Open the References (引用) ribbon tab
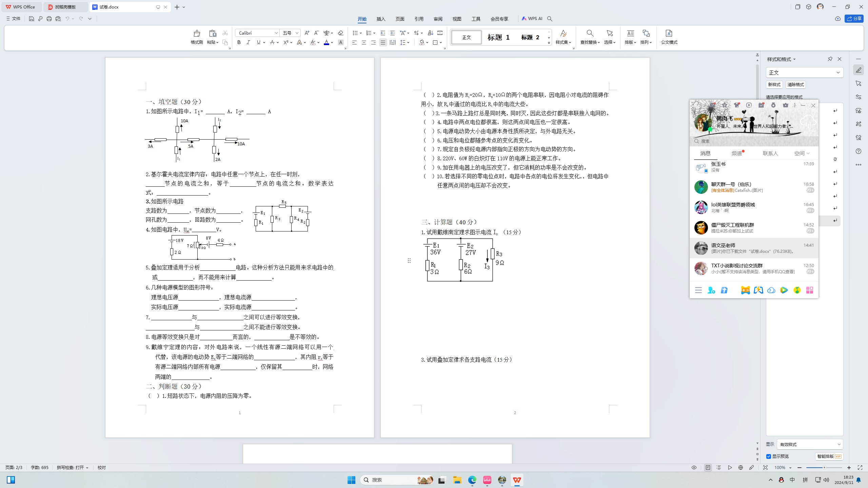 point(419,19)
